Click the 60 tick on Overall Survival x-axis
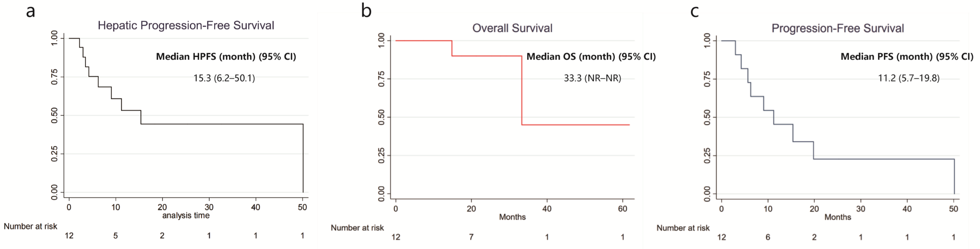This screenshot has height=249, width=980. [622, 209]
